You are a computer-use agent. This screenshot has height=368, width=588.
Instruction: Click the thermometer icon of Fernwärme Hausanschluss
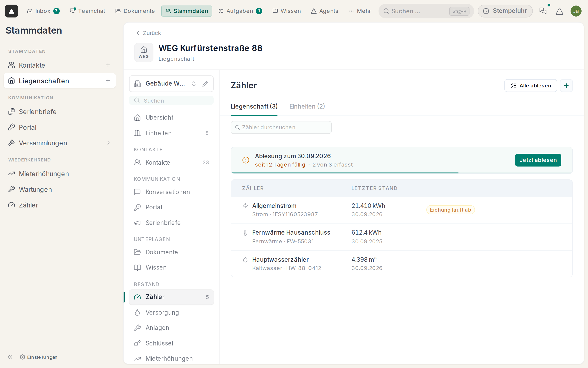click(x=245, y=233)
